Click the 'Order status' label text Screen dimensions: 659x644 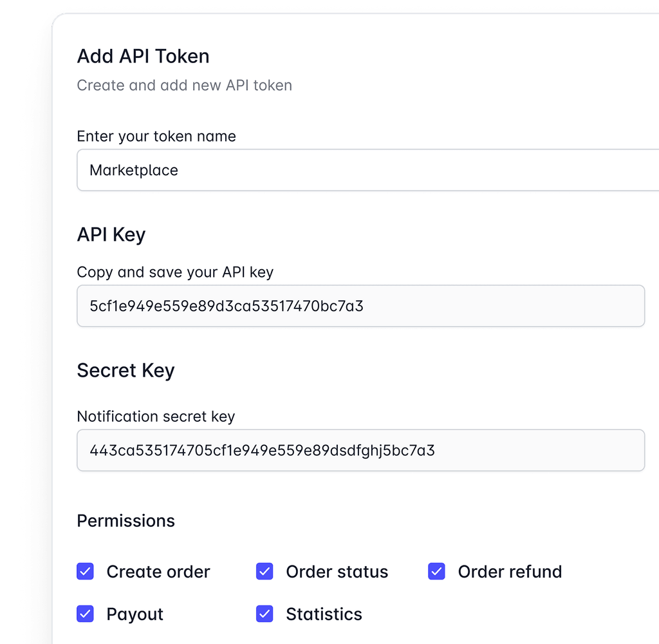[x=337, y=572]
